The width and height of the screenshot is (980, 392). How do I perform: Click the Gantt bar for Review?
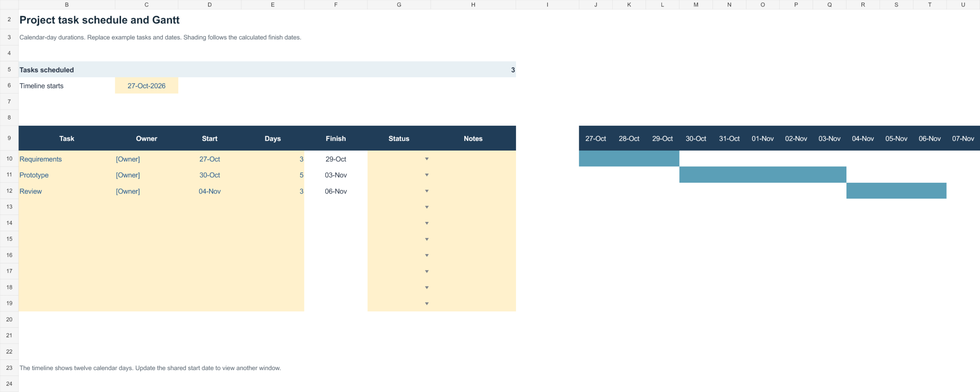coord(896,191)
